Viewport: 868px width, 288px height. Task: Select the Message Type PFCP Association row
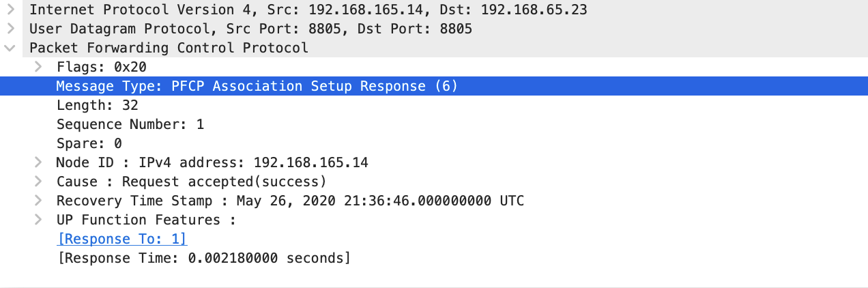257,86
